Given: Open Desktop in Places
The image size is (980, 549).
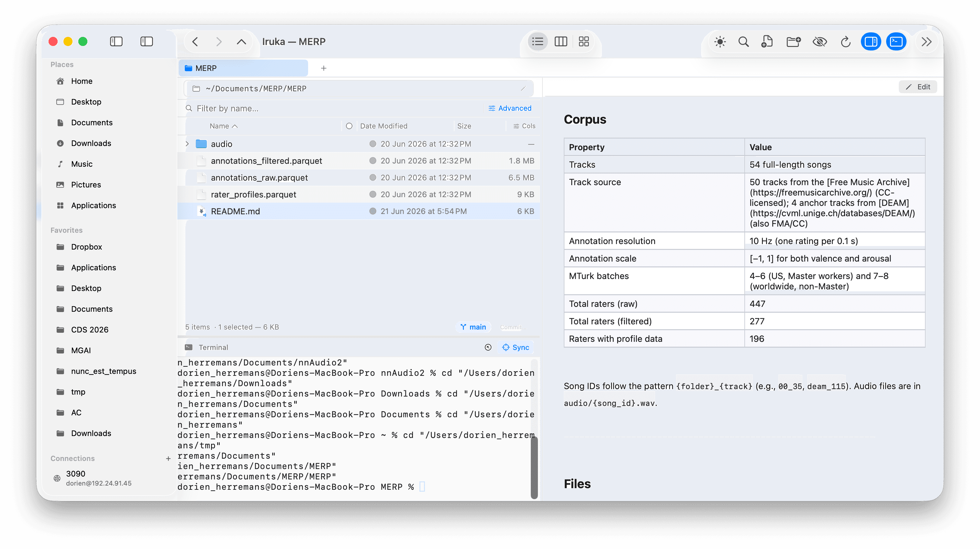Looking at the screenshot, I should [x=86, y=102].
